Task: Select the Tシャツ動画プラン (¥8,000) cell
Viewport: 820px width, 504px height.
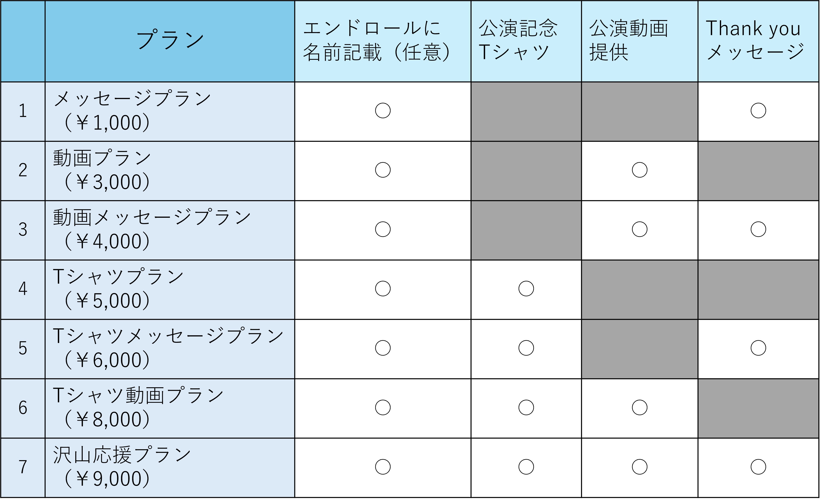Action: [x=170, y=408]
